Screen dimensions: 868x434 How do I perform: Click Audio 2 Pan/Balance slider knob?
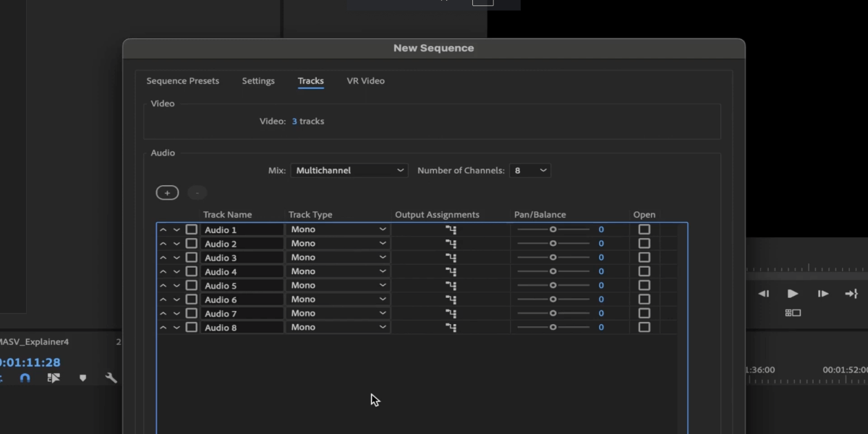click(x=553, y=244)
